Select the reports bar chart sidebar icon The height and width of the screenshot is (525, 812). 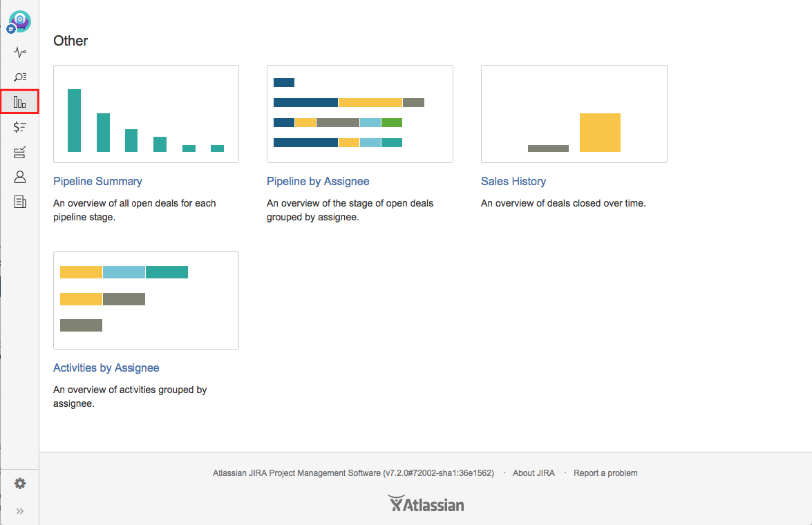tap(19, 102)
